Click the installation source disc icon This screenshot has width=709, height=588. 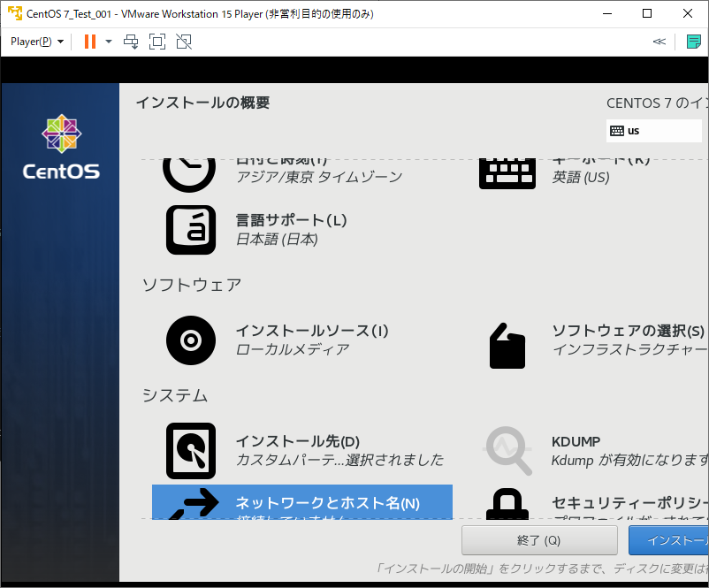click(x=191, y=340)
